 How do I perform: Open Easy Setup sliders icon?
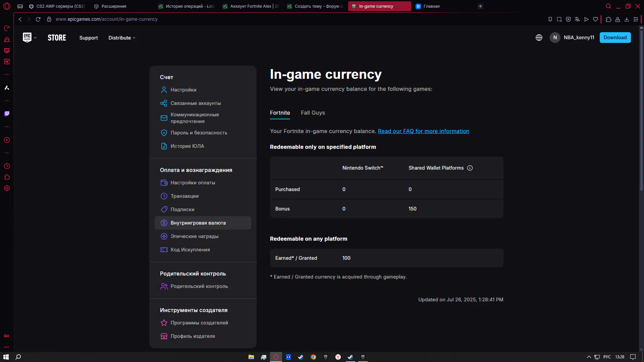pos(636,19)
